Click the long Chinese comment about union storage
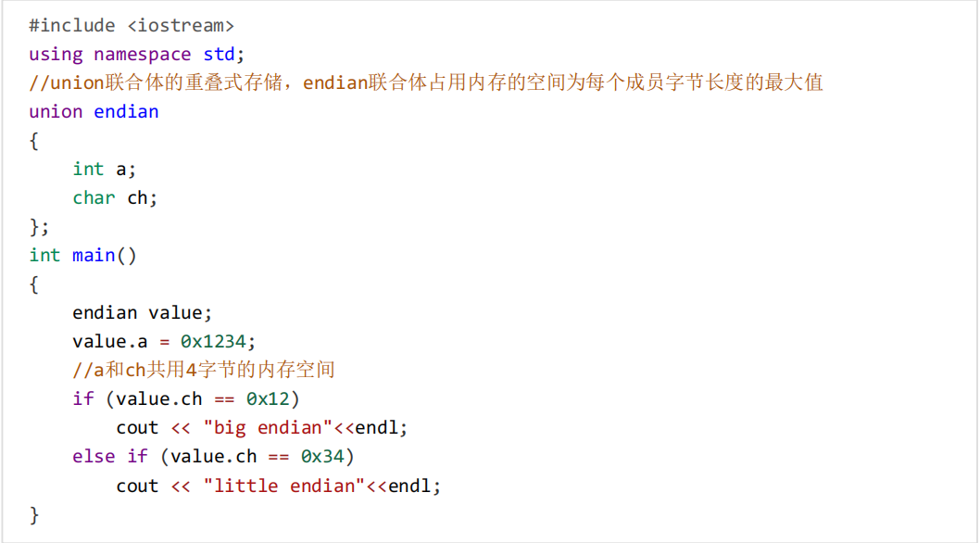The width and height of the screenshot is (980, 543). 426,82
